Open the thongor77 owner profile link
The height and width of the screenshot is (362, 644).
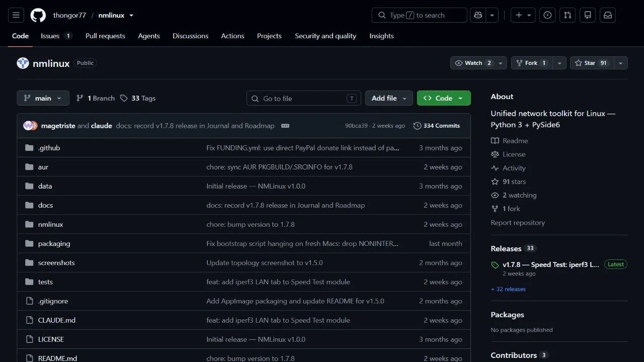pos(70,16)
